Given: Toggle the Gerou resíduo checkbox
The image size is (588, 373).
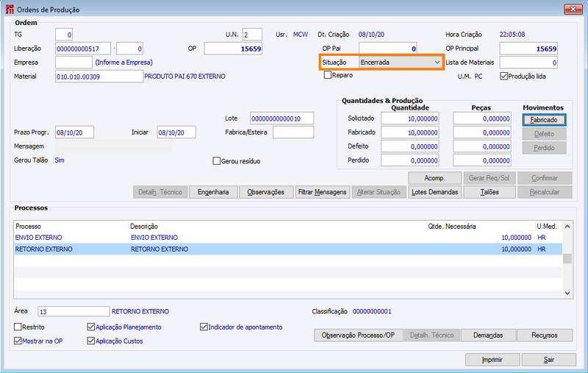Looking at the screenshot, I should pos(216,161).
